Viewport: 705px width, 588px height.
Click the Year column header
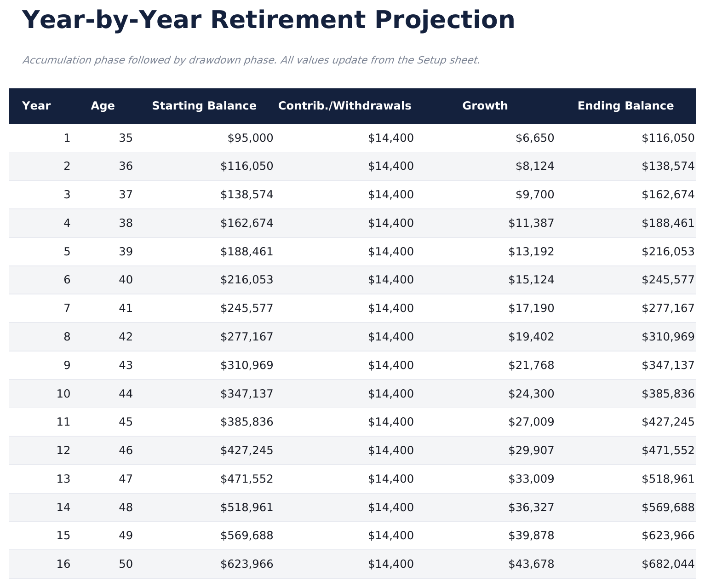pos(36,106)
